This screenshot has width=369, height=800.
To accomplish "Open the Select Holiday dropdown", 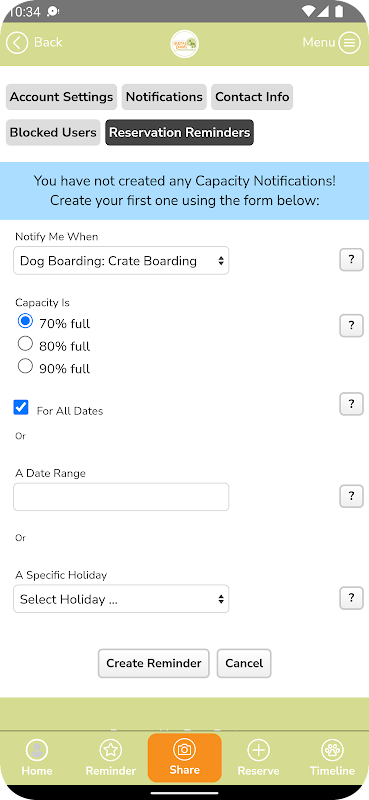I will (x=121, y=599).
